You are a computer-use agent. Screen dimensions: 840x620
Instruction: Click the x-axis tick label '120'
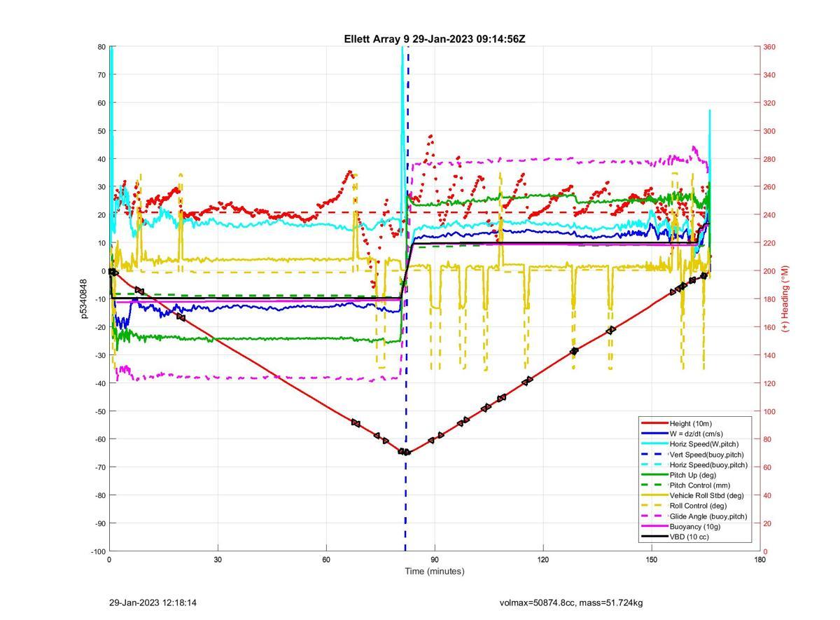(543, 560)
